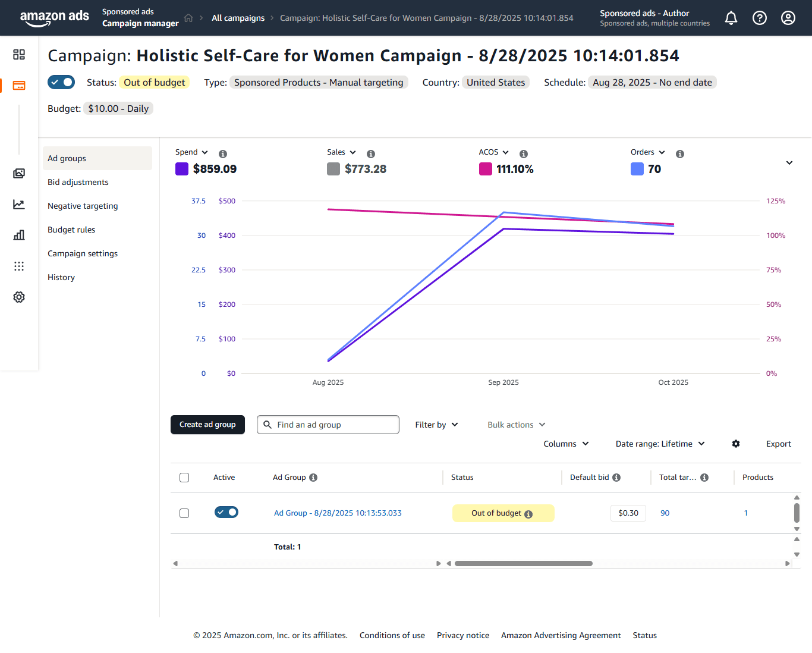Click the gray Sales color swatch
Image resolution: width=812 pixels, height=653 pixels.
click(333, 169)
